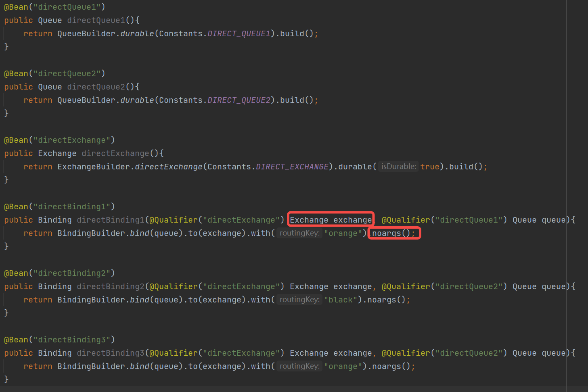Click @Qualifier("directQueue2") in directBinding3 signature
This screenshot has height=392, width=588.
[444, 353]
